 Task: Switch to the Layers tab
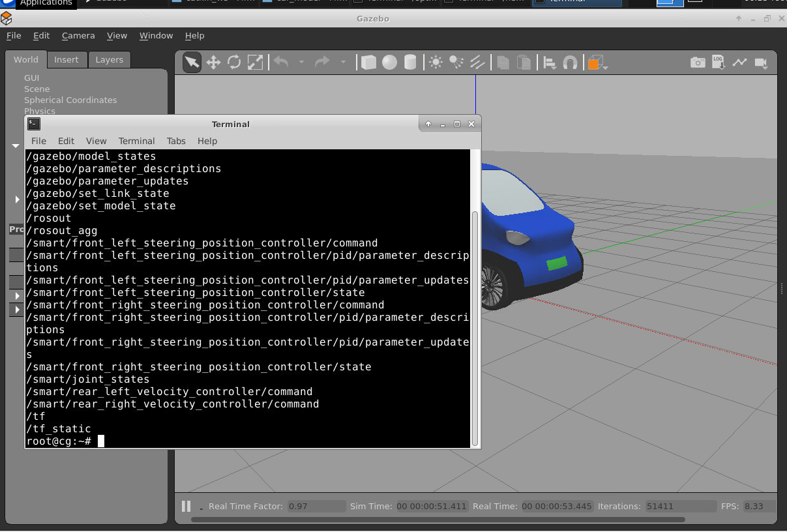click(109, 59)
